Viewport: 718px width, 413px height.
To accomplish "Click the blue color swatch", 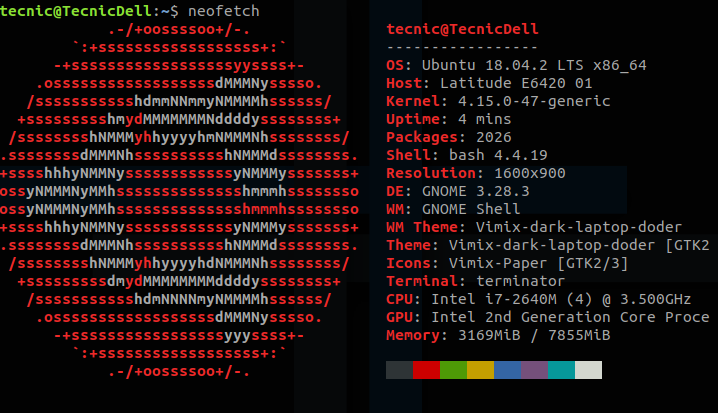I will pyautogui.click(x=507, y=370).
